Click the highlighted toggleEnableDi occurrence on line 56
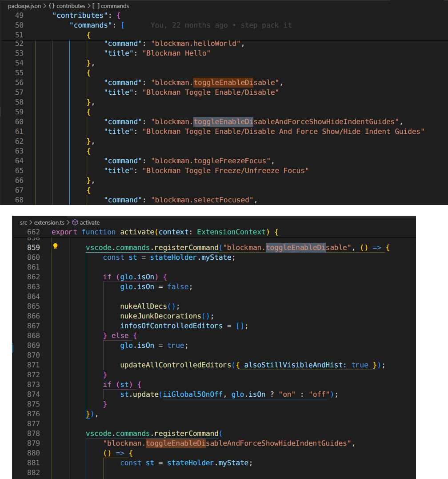 [223, 82]
